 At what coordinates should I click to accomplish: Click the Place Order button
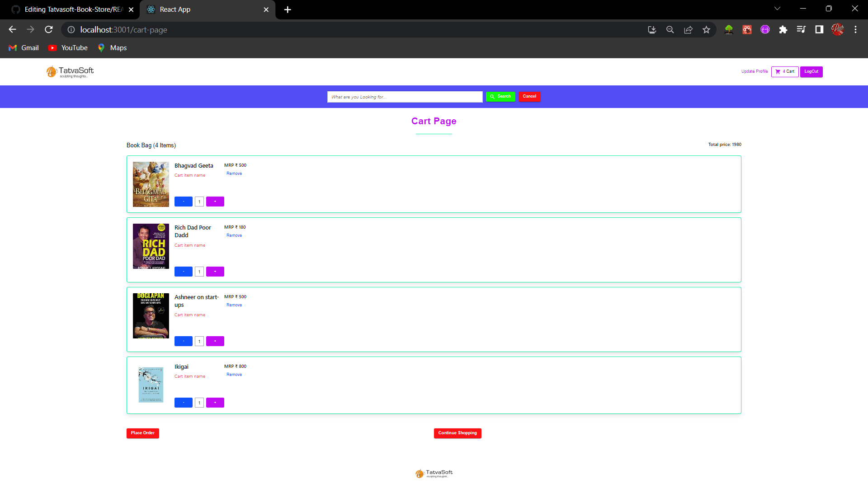pyautogui.click(x=142, y=433)
